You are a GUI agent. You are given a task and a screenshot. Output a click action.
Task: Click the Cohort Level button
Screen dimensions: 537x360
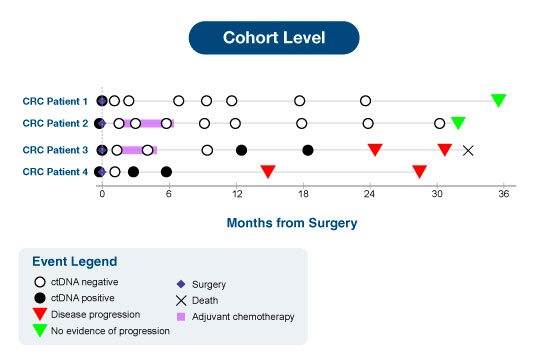[274, 38]
